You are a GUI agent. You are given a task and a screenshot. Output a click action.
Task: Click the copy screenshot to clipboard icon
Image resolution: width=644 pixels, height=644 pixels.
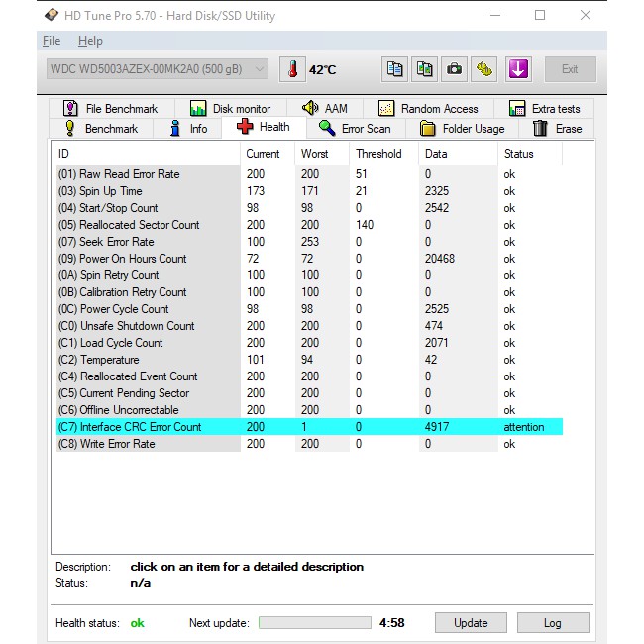[x=425, y=69]
